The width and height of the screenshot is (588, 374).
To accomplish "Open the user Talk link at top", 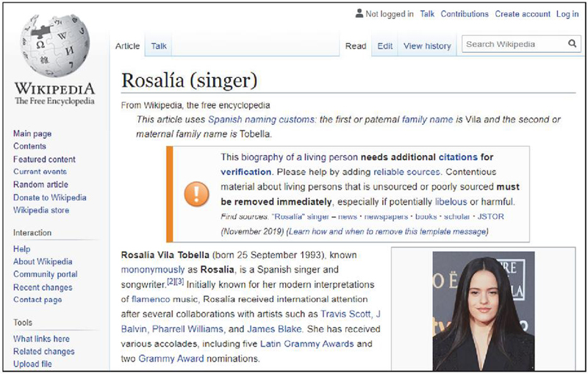I will [427, 14].
